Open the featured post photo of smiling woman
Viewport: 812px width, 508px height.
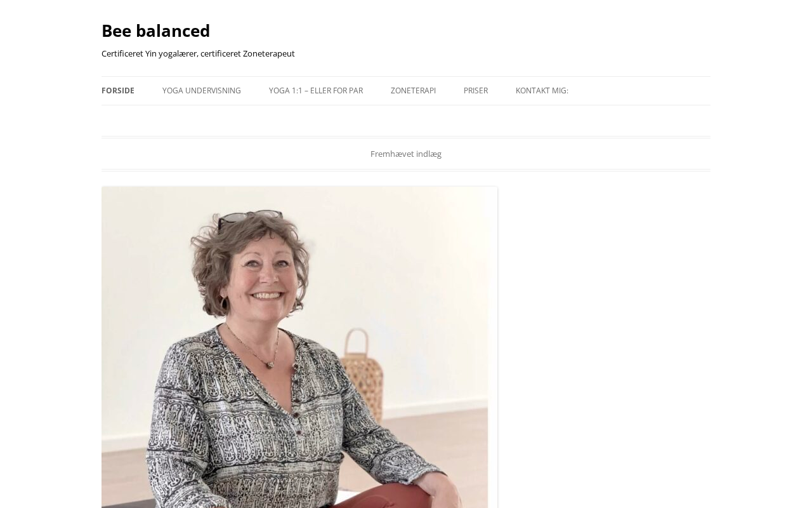pos(299,347)
